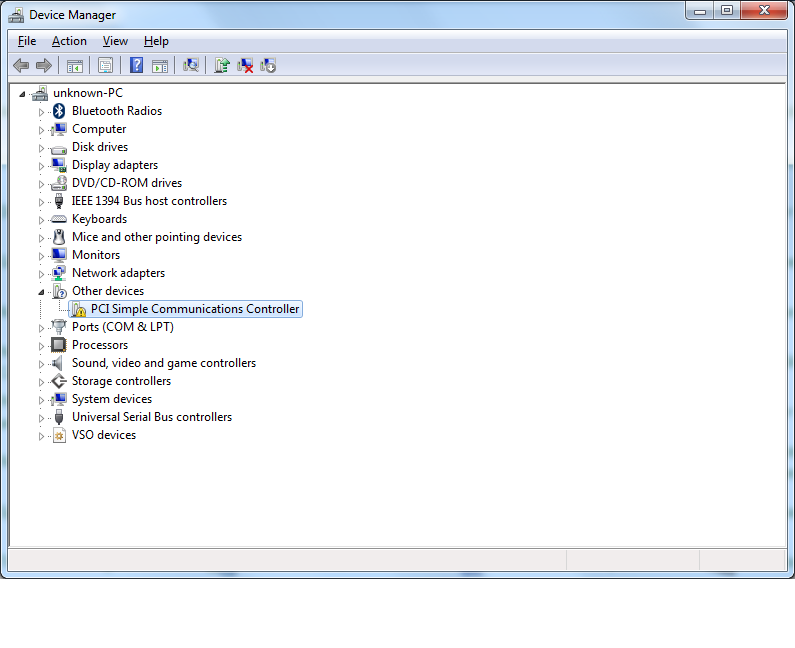This screenshot has height=648, width=795.
Task: Expand the Display adapters node
Action: tap(41, 166)
